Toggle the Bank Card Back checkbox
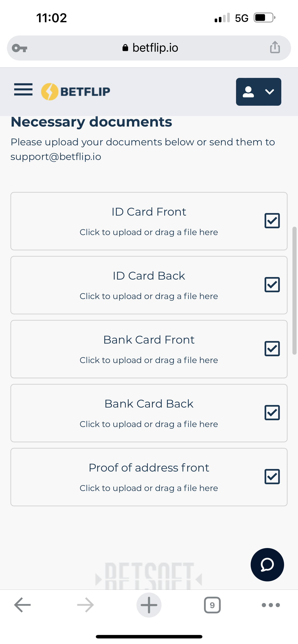Viewport: 298px width, 644px height. 272,413
